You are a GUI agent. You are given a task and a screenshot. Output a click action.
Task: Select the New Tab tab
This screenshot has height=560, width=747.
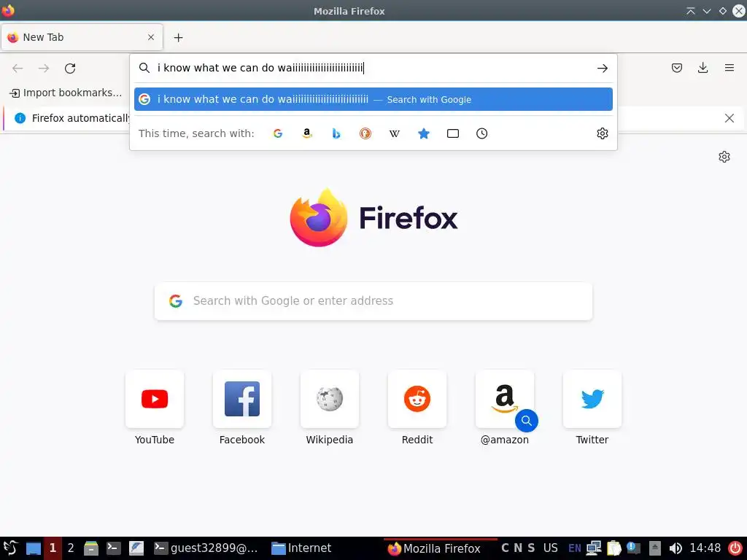coord(82,37)
